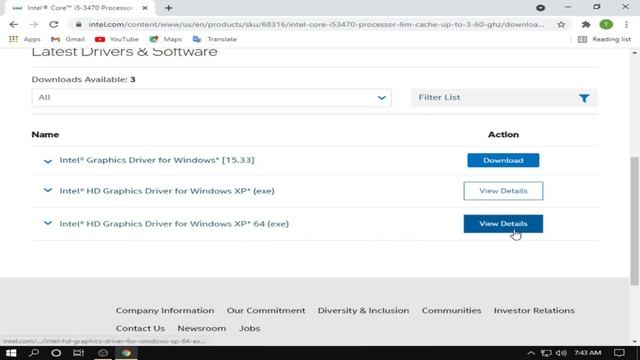Open the All downloads dropdown

(211, 98)
